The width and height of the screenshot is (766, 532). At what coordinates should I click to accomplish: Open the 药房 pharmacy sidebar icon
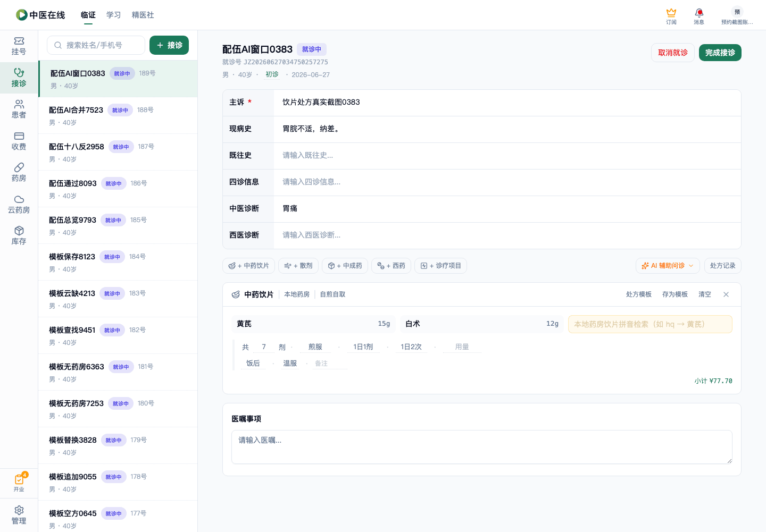point(19,173)
